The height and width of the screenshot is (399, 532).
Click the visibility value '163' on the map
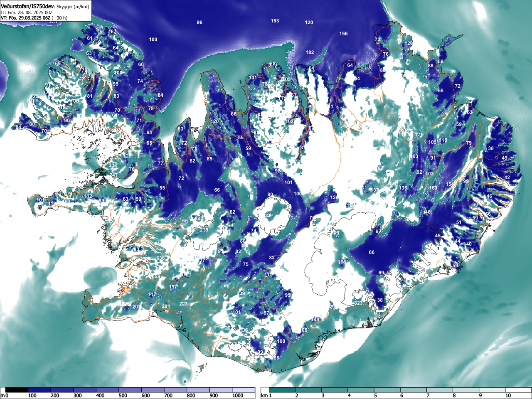(x=433, y=188)
